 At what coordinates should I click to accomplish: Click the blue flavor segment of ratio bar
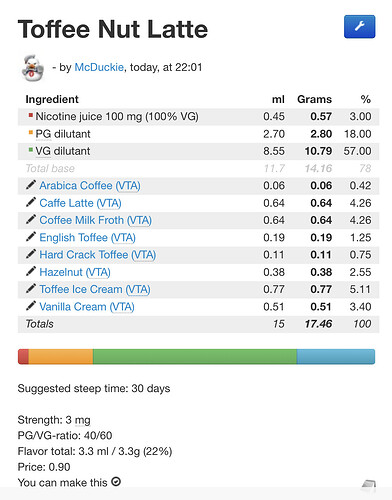(336, 357)
